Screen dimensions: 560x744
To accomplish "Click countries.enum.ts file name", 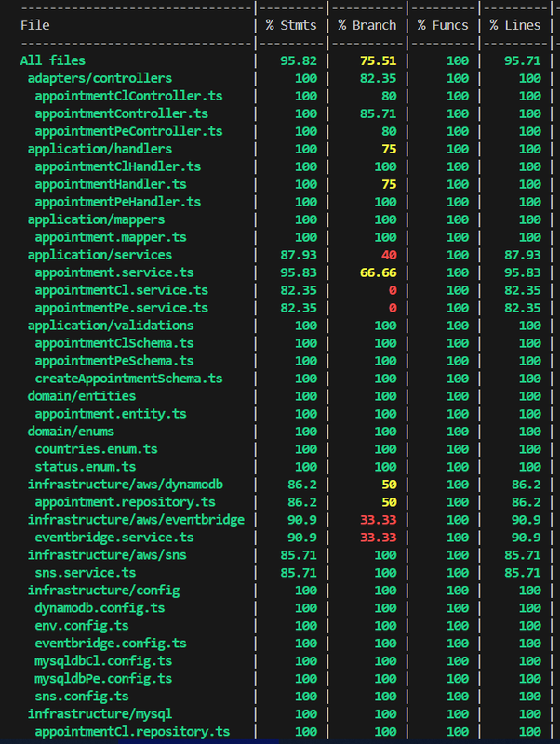I will coord(97,449).
